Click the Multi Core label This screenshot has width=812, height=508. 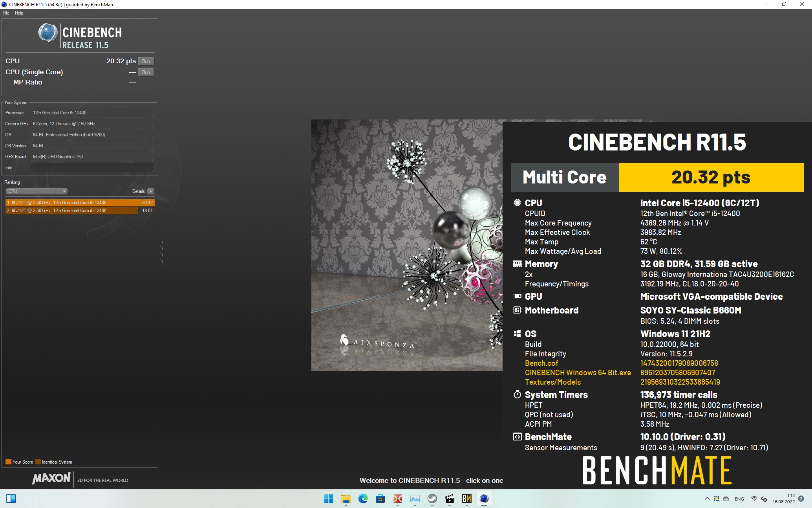[x=565, y=177]
